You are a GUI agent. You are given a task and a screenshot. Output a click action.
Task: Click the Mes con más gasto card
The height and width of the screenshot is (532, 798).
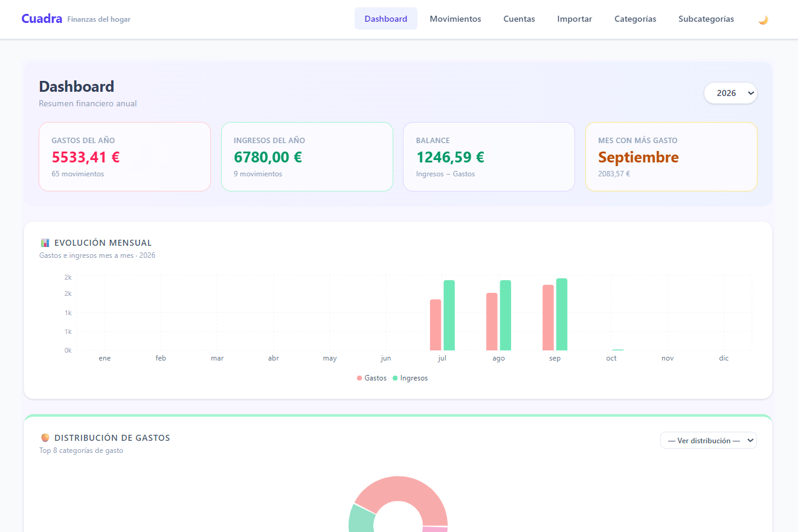point(671,157)
